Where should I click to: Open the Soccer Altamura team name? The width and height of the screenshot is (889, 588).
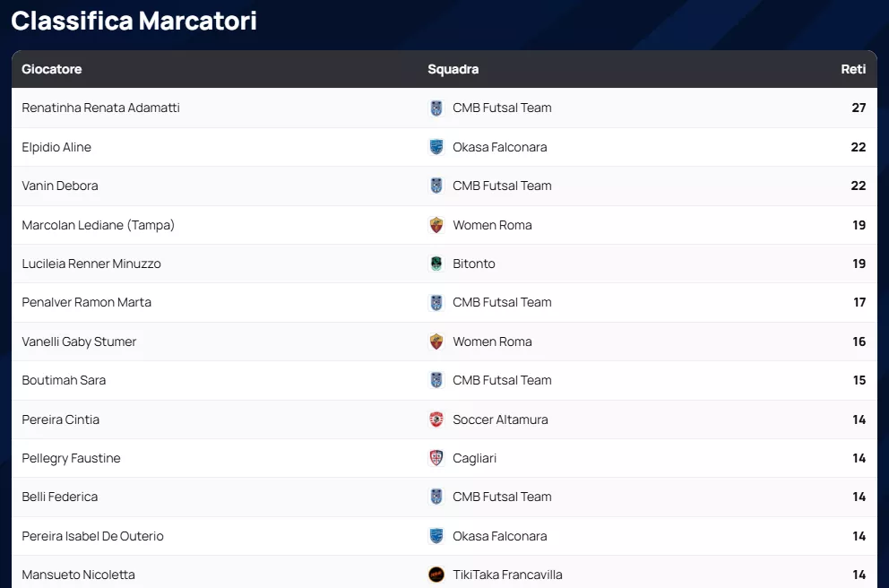500,419
